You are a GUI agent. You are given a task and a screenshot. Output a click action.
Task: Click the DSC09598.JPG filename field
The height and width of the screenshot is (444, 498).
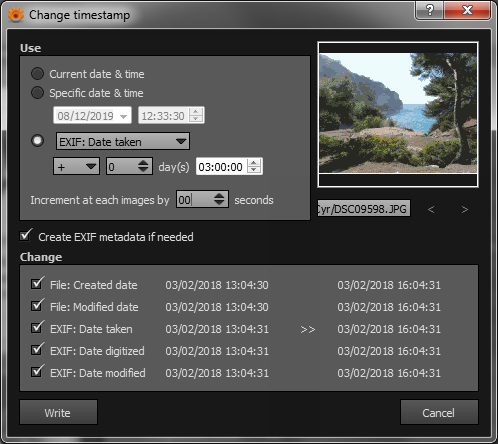point(364,209)
